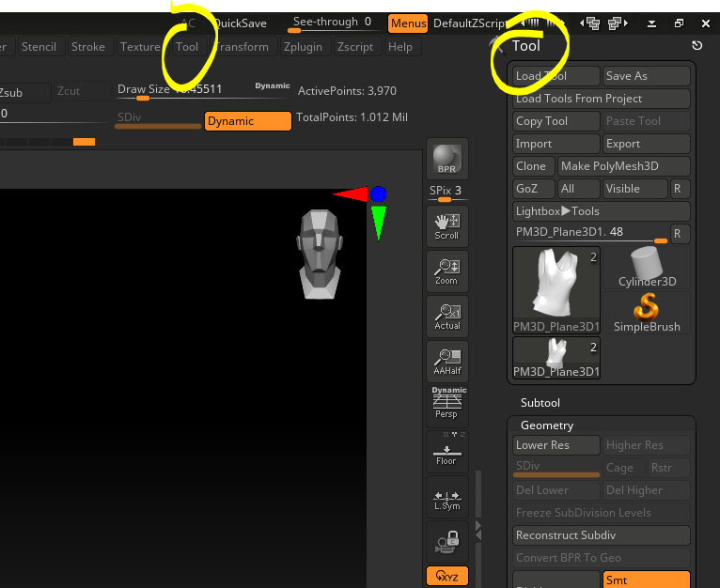Toggle Dynamic perspective (Persp) button
The image size is (720, 588).
point(448,402)
